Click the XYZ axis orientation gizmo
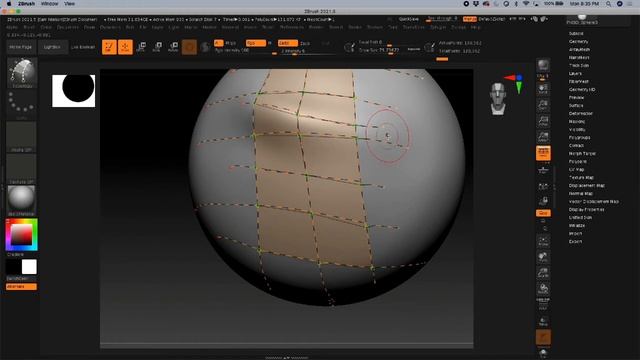Viewport: 640px width, 360px height. pyautogui.click(x=514, y=83)
